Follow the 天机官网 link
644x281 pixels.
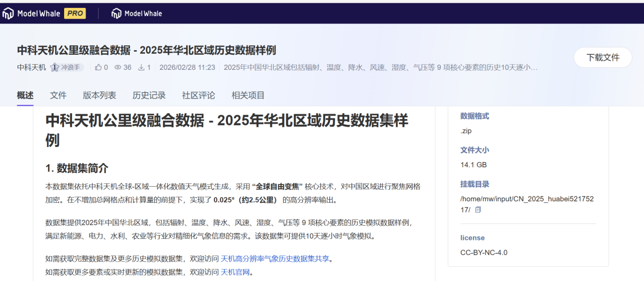[235, 272]
